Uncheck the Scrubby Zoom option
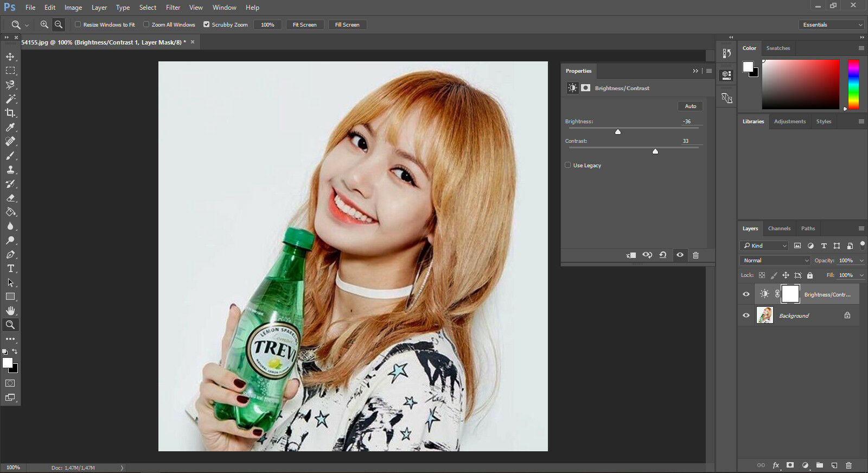Viewport: 868px width, 473px height. coord(206,24)
